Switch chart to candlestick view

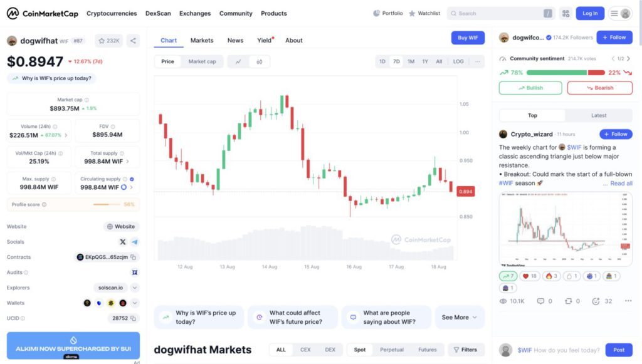click(259, 61)
